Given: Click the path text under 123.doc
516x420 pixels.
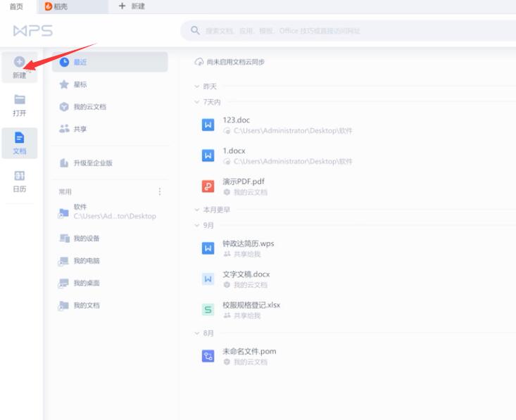Looking at the screenshot, I should coord(293,131).
